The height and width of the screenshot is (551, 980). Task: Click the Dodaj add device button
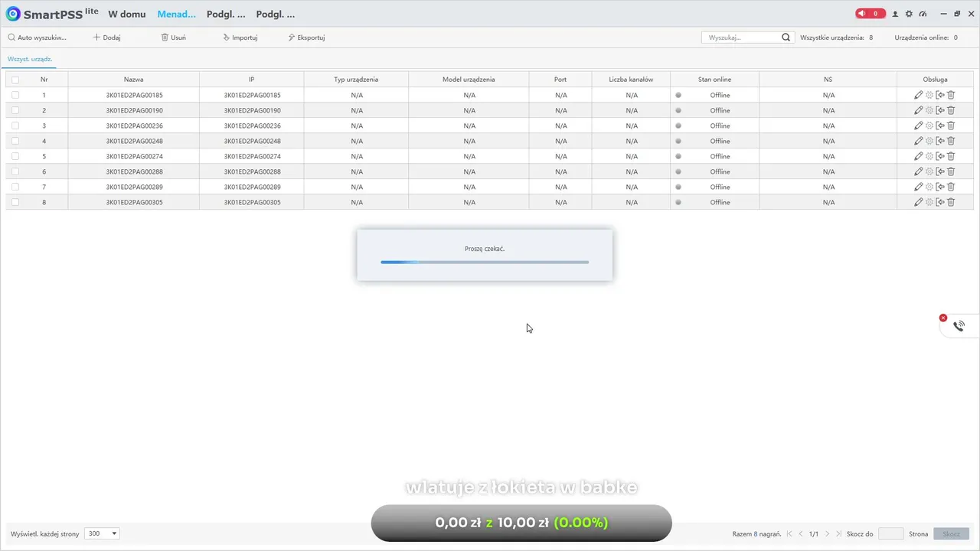click(x=106, y=37)
